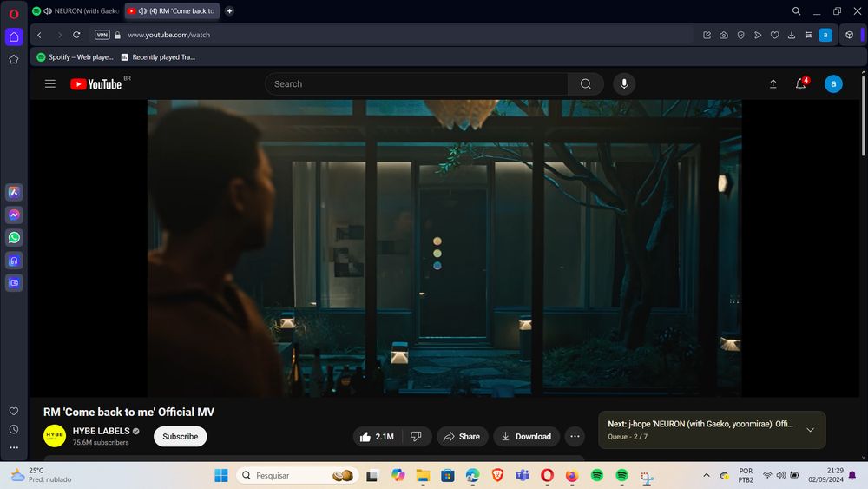Open Brave browser from the taskbar

[x=497, y=475]
